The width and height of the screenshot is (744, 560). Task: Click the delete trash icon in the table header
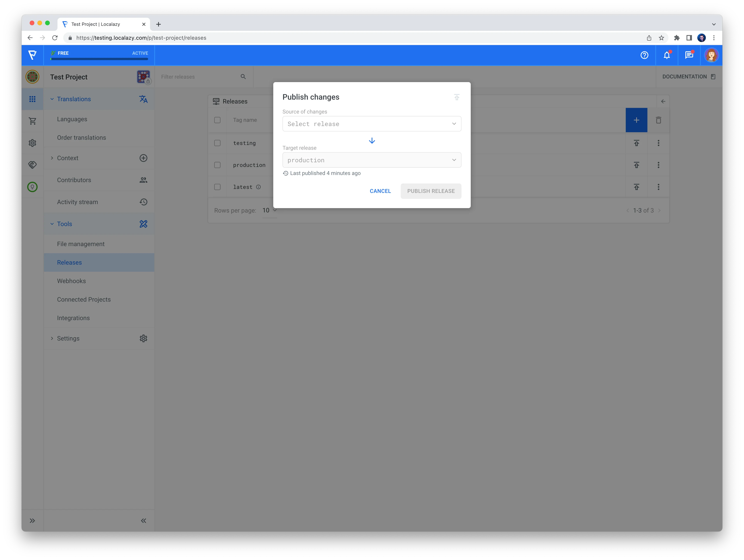click(x=658, y=120)
